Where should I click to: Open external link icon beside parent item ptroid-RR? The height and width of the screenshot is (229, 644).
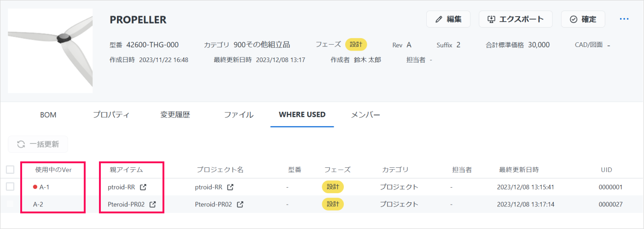click(143, 187)
